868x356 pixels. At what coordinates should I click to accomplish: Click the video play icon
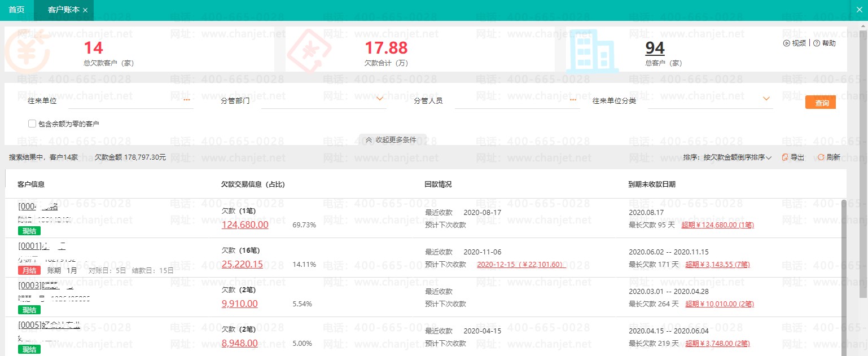click(786, 43)
